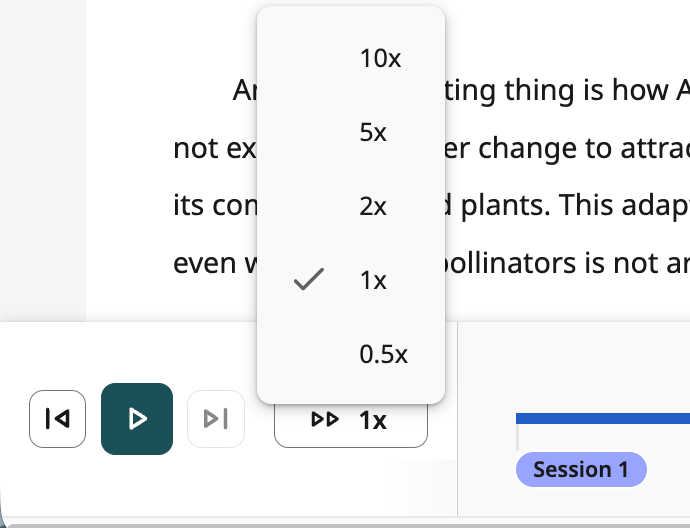Start playback with the play button
Viewport: 690px width, 528px height.
137,419
